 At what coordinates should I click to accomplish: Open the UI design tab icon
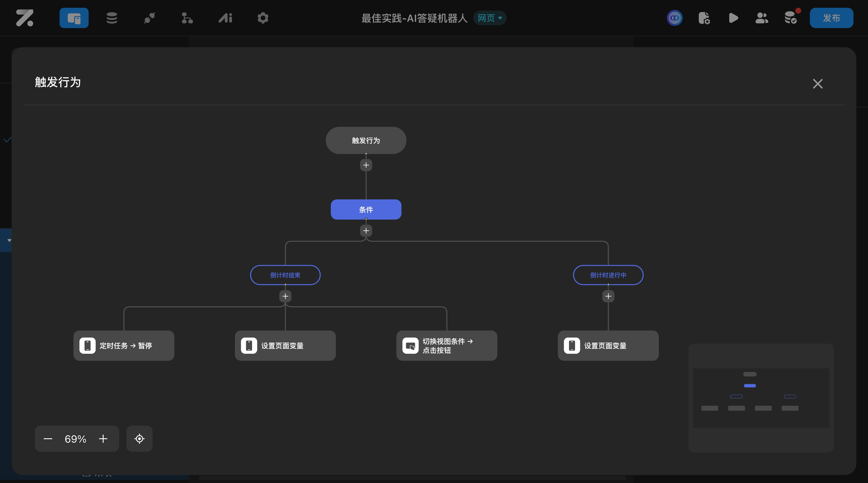point(74,18)
